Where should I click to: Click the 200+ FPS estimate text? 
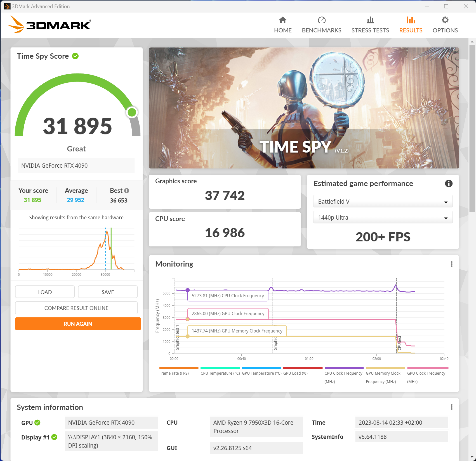coord(383,237)
